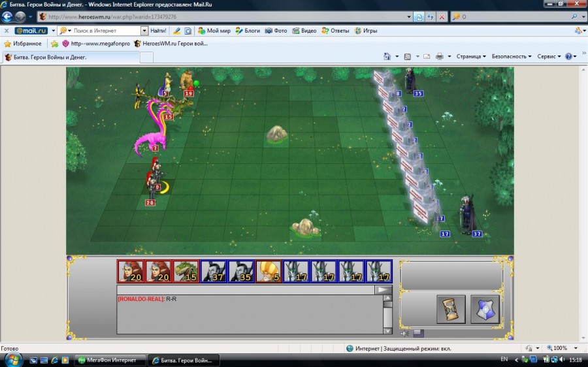The height and width of the screenshot is (367, 588).
Task: Click the bear unit with 19 stack
Action: 186,80
